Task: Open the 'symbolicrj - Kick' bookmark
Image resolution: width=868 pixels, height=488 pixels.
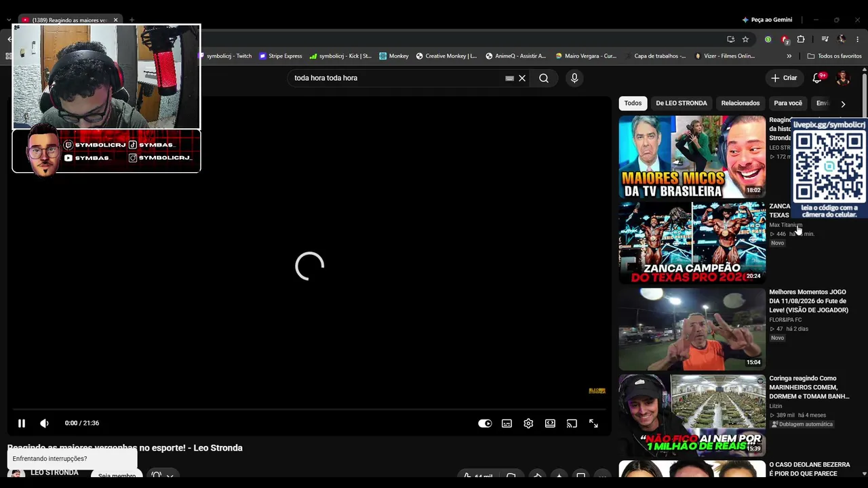Action: (x=340, y=56)
